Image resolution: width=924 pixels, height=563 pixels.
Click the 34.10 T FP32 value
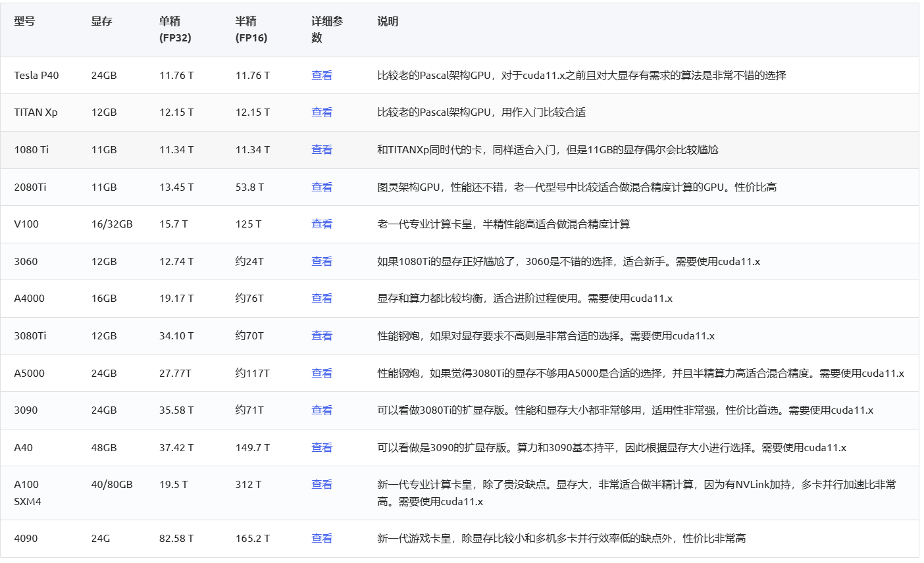(176, 336)
